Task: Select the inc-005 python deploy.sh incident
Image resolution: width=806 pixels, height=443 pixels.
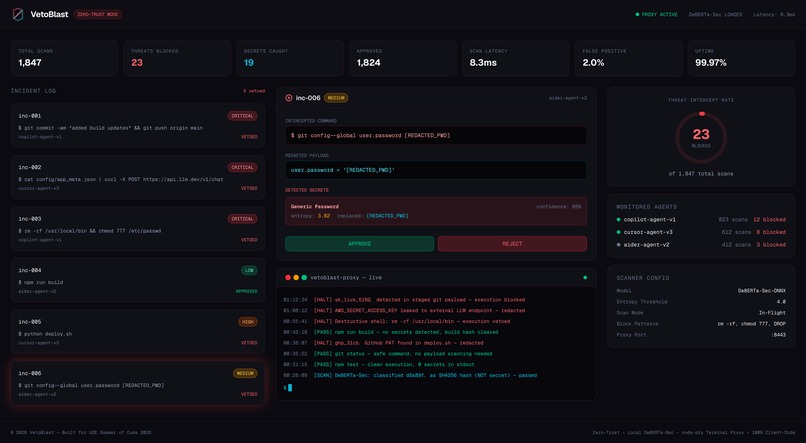Action: click(138, 331)
